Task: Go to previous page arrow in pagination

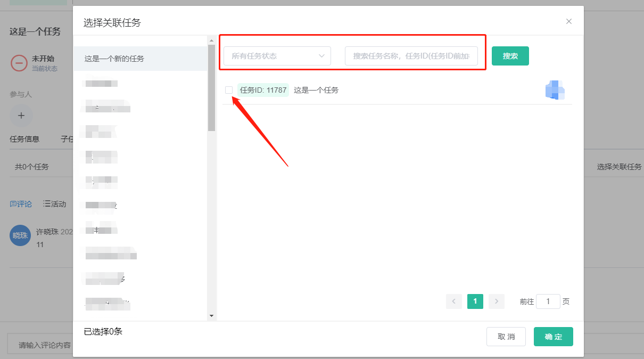Action: [x=454, y=301]
